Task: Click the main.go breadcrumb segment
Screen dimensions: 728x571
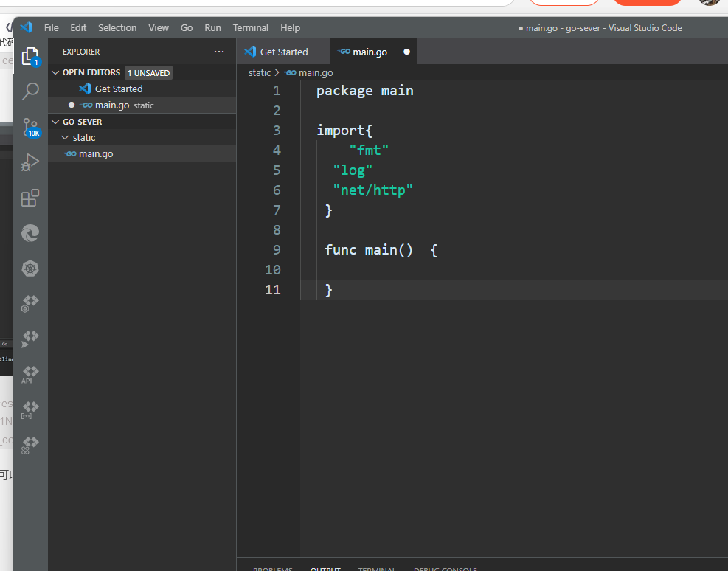Action: [316, 72]
